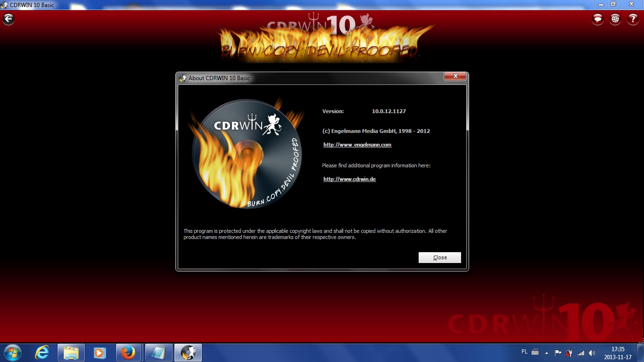Click the Show desktop strip
The image size is (644, 362).
tap(641, 353)
